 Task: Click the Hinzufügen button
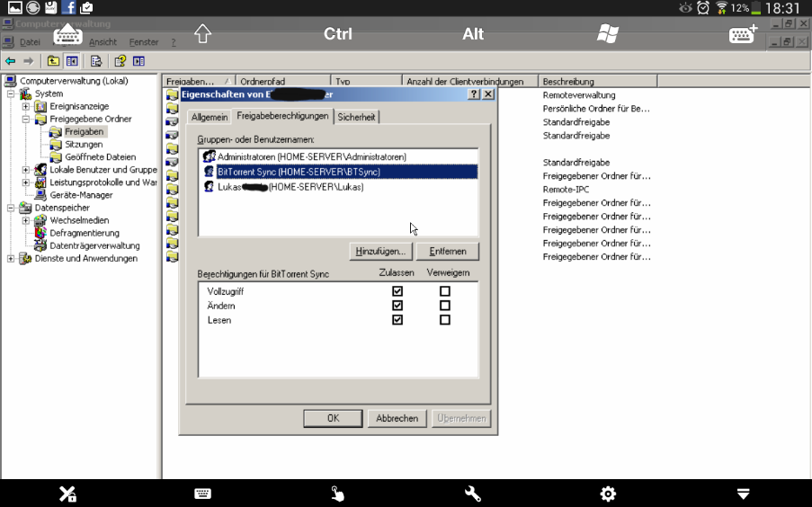click(x=380, y=251)
